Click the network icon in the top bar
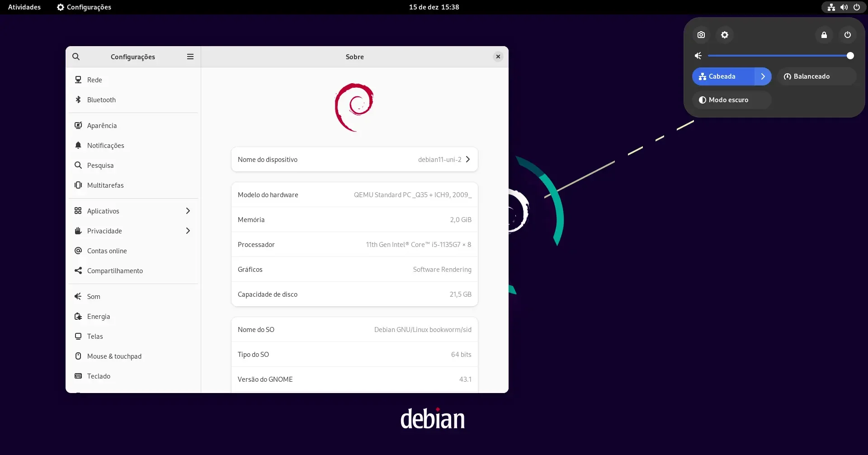868x455 pixels. (831, 7)
